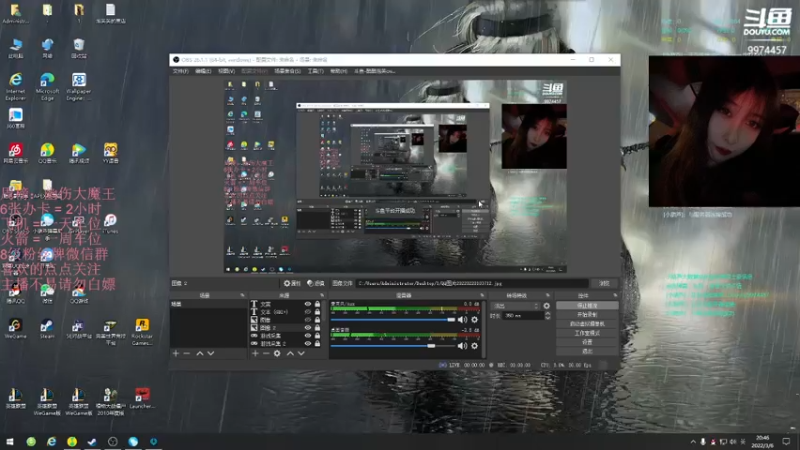Click the 开始录制 button to start recording
Screen dimensions: 800x450
(587, 314)
